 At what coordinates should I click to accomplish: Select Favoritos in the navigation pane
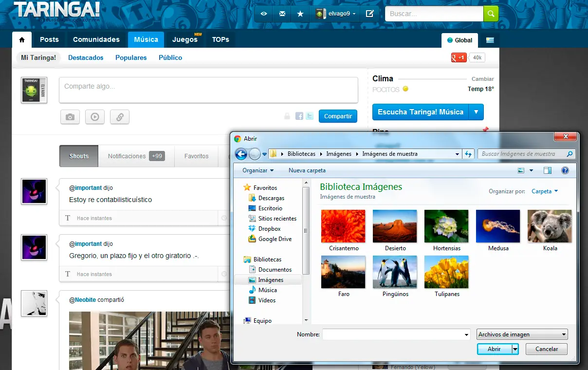point(260,188)
